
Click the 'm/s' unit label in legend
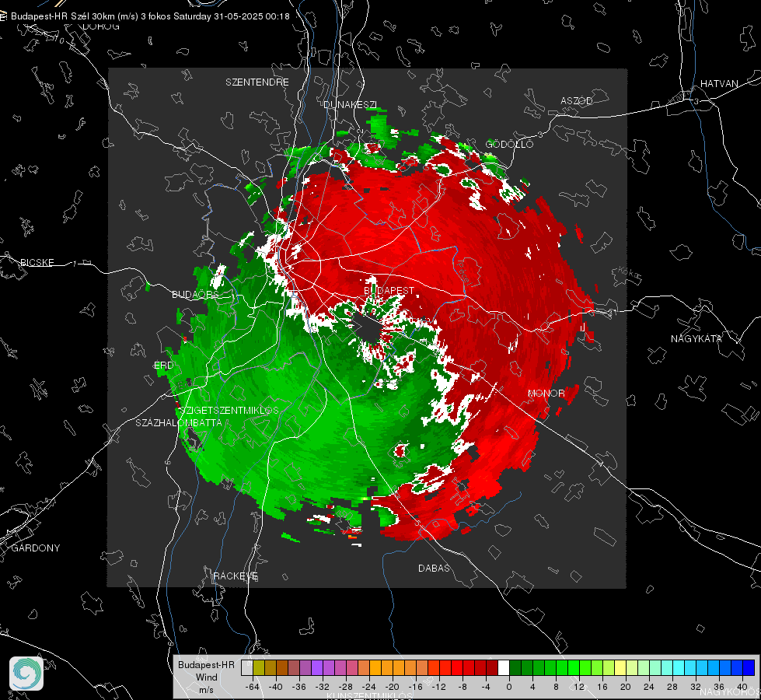click(206, 689)
